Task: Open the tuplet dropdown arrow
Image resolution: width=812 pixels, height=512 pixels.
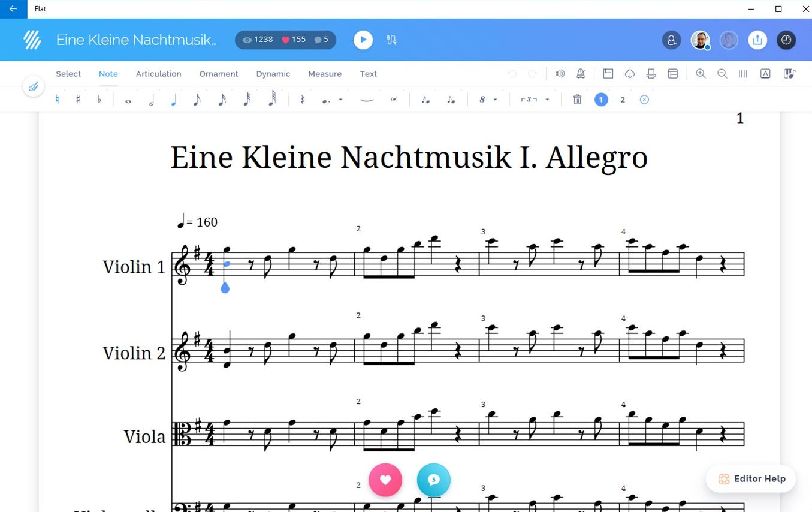Action: [x=547, y=100]
